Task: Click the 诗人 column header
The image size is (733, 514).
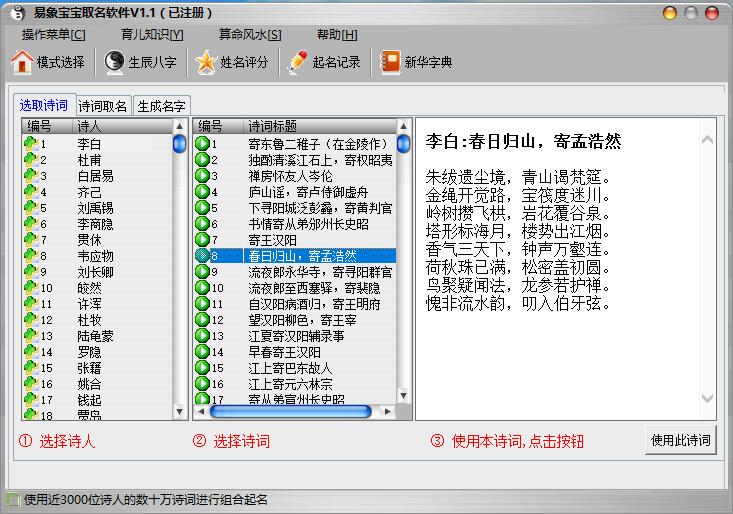Action: tap(122, 126)
